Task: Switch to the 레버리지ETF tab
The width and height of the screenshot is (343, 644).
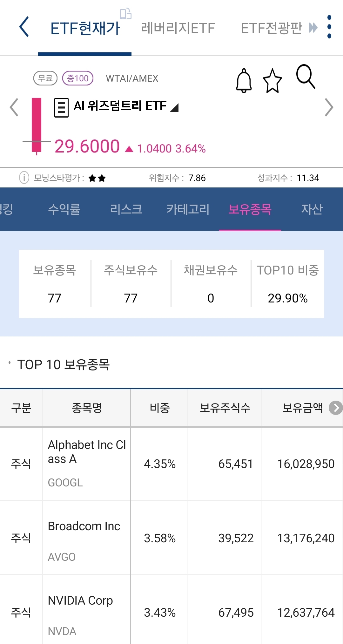Action: click(x=178, y=28)
